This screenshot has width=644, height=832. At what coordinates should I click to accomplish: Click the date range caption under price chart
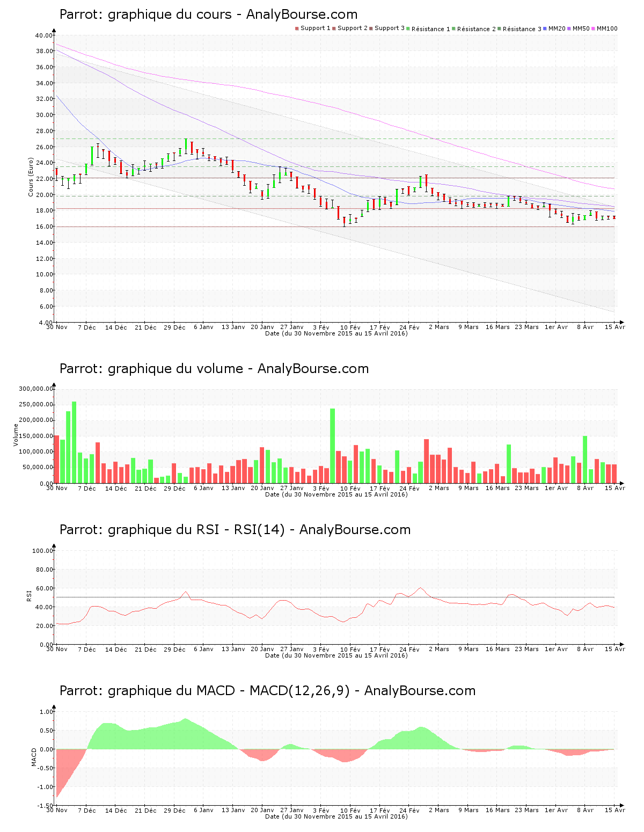(x=336, y=333)
